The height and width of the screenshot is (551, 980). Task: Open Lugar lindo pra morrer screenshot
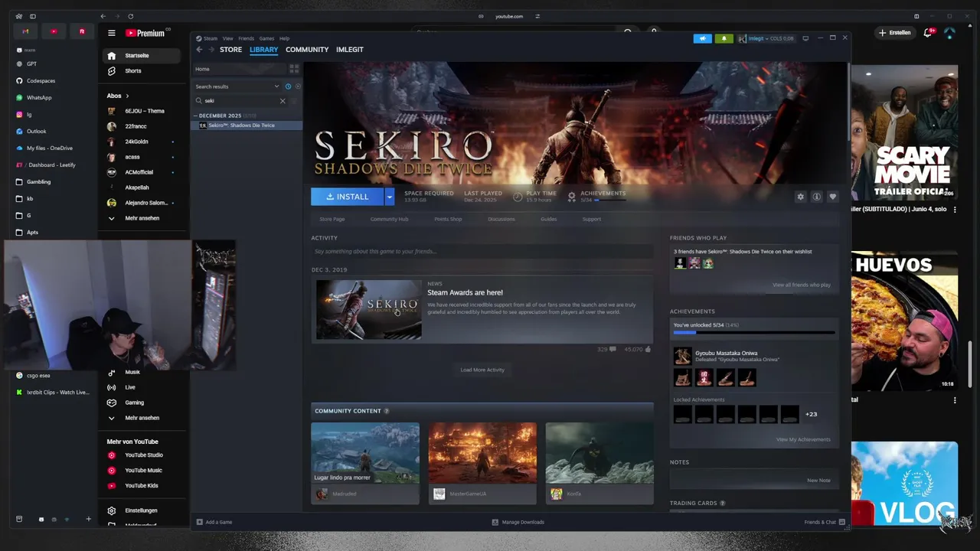tap(365, 453)
